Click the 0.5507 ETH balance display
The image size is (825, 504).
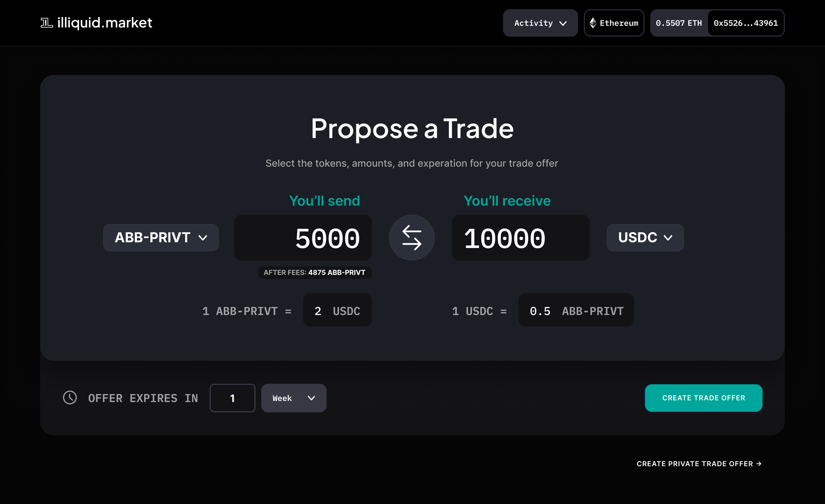pyautogui.click(x=679, y=23)
